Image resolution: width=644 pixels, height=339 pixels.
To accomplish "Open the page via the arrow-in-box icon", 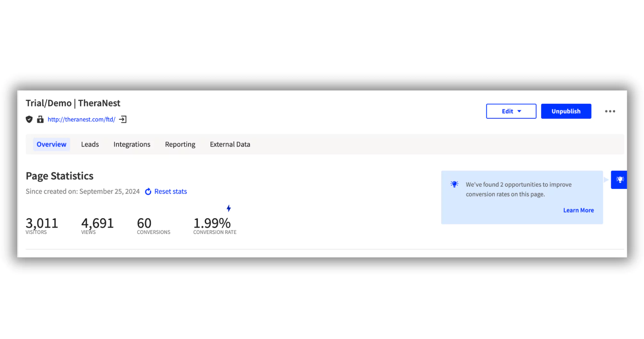I will 123,119.
